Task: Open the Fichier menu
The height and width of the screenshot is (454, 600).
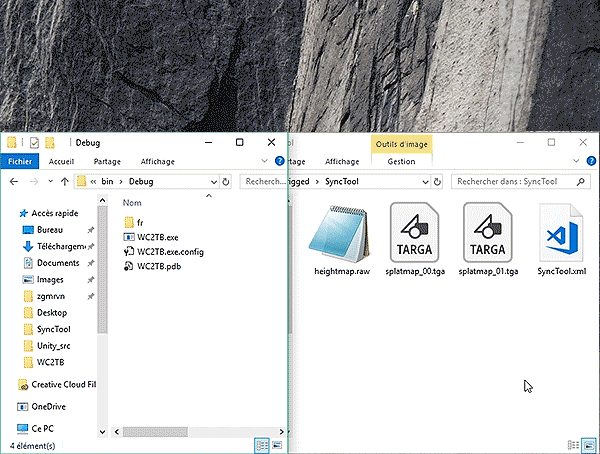Action: 20,161
